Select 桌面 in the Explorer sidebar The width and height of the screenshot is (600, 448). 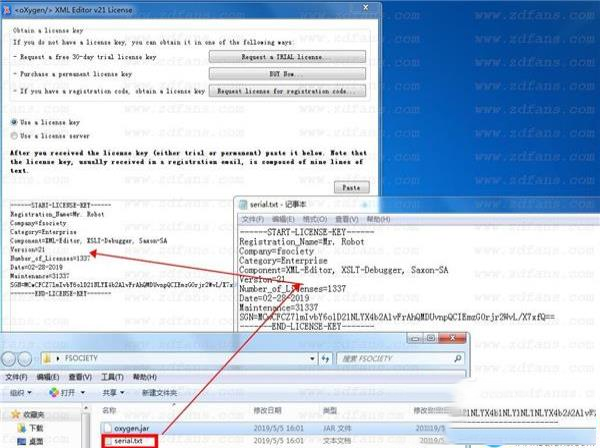point(36,441)
